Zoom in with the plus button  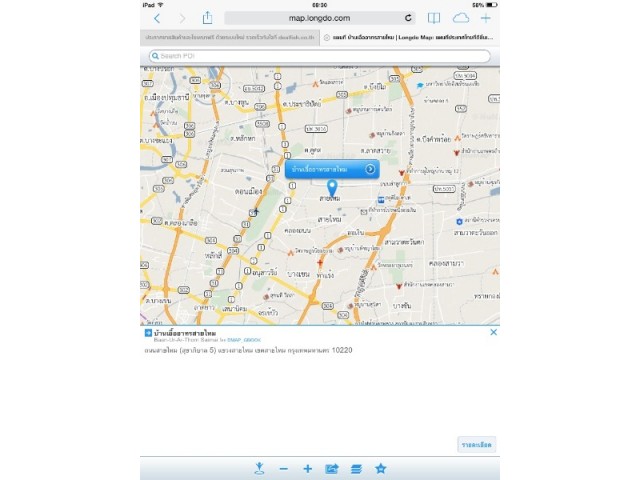(x=307, y=468)
